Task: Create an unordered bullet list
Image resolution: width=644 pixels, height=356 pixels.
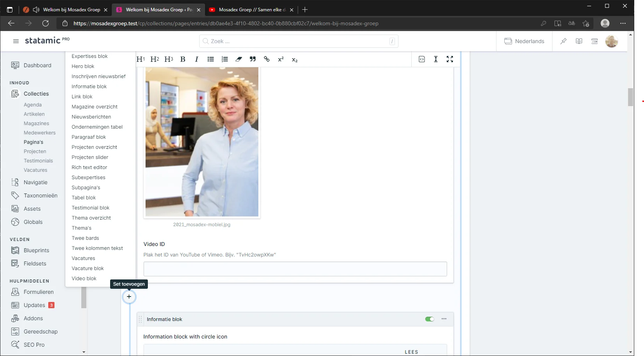Action: [x=211, y=59]
